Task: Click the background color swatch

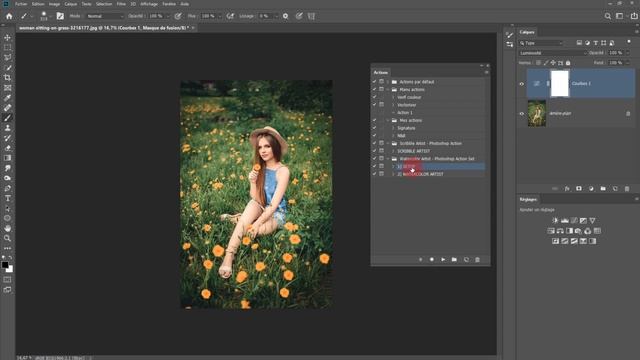Action: pyautogui.click(x=10, y=270)
